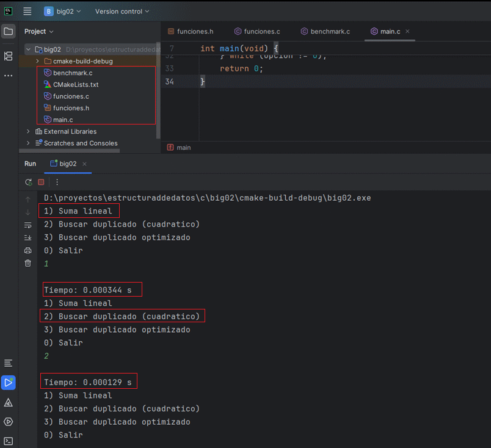Rerun the big02 program

pos(28,182)
